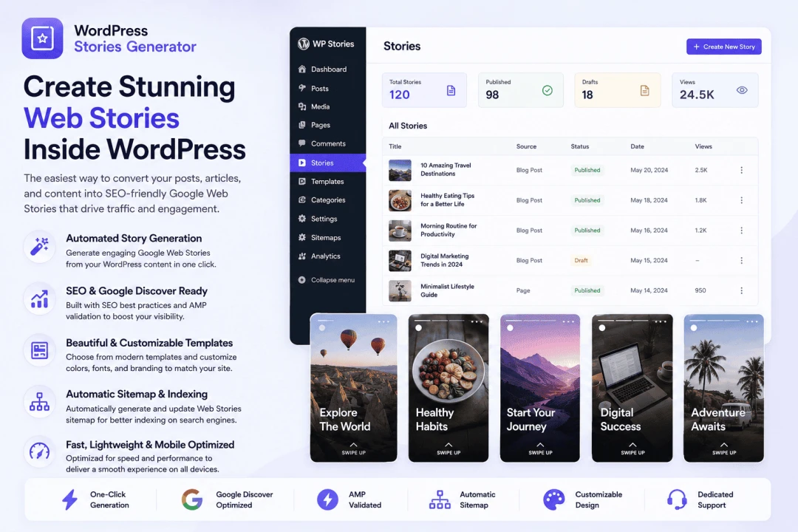Click the SEO & Google Discover chart icon
The width and height of the screenshot is (798, 532).
point(39,299)
